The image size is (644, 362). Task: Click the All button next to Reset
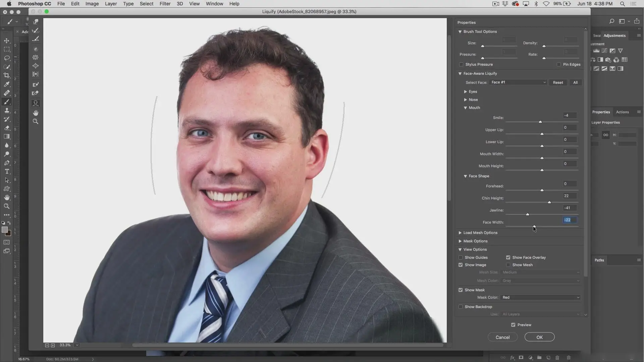click(x=575, y=82)
